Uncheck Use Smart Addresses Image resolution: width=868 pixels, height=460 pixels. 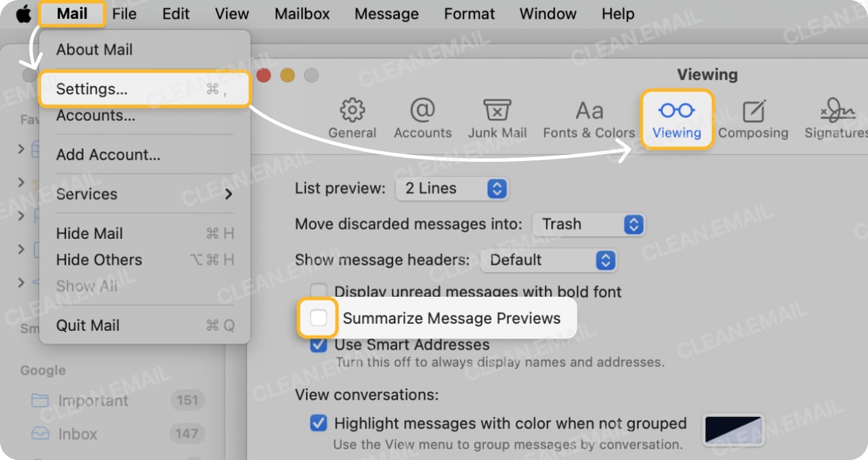click(x=318, y=344)
